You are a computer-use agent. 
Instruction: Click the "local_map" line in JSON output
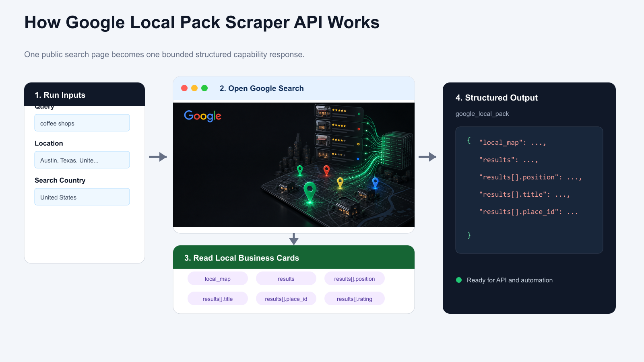pos(512,143)
